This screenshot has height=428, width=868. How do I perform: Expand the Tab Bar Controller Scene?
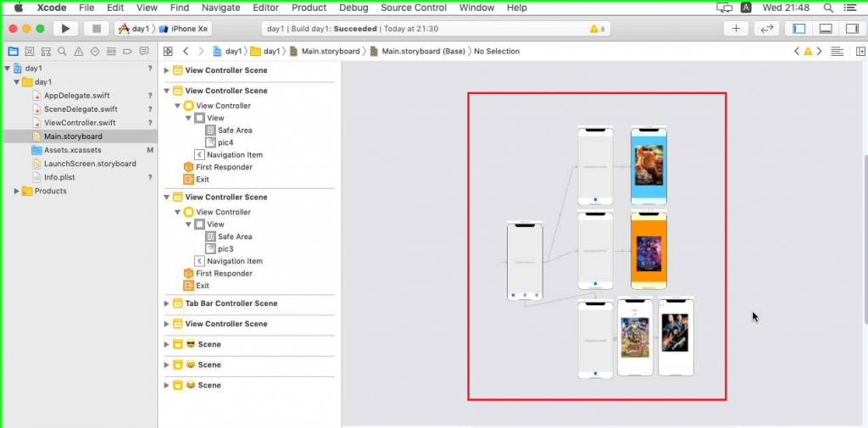pos(167,303)
